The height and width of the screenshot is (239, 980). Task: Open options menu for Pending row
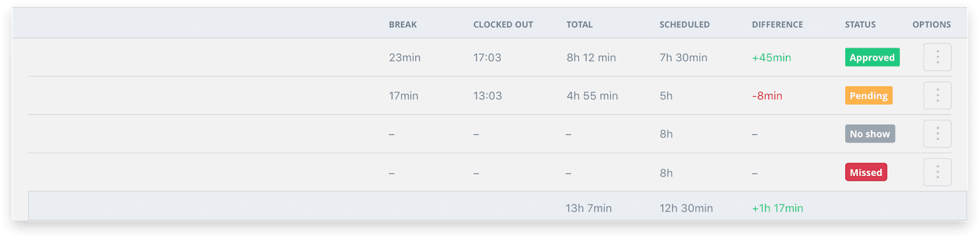click(x=937, y=95)
